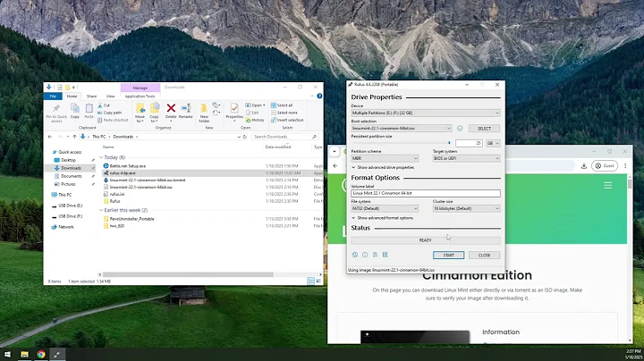
Task: Click the START button in Rufus
Action: pyautogui.click(x=448, y=256)
